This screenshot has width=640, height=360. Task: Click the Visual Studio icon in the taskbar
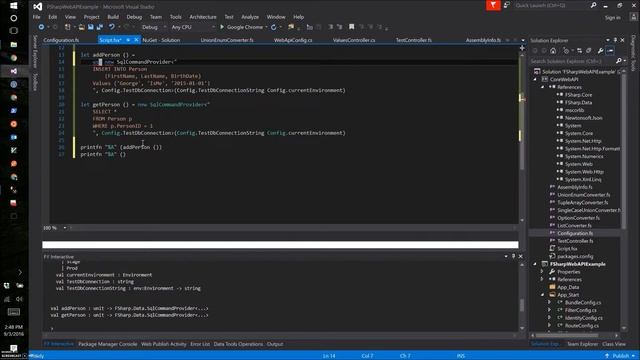coord(13,71)
